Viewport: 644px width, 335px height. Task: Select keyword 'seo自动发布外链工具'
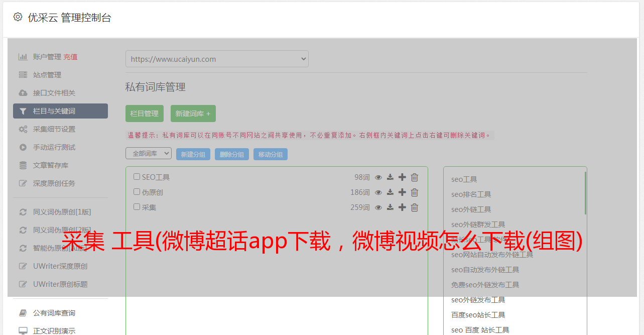point(485,270)
